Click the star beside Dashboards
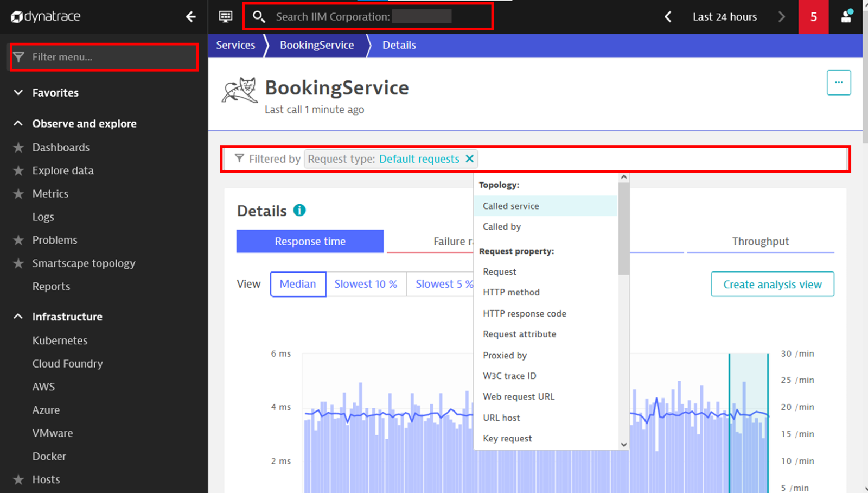The image size is (868, 493). (18, 148)
